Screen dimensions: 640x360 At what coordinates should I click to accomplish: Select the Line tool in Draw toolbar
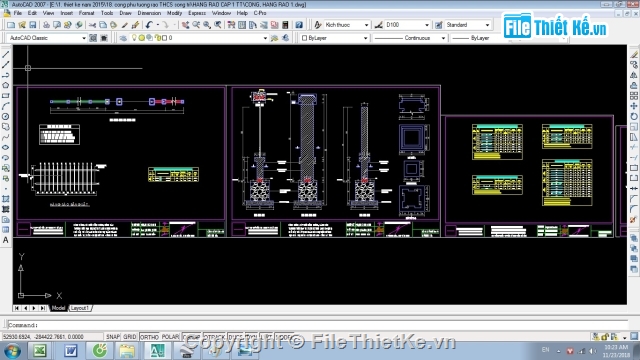[x=6, y=54]
